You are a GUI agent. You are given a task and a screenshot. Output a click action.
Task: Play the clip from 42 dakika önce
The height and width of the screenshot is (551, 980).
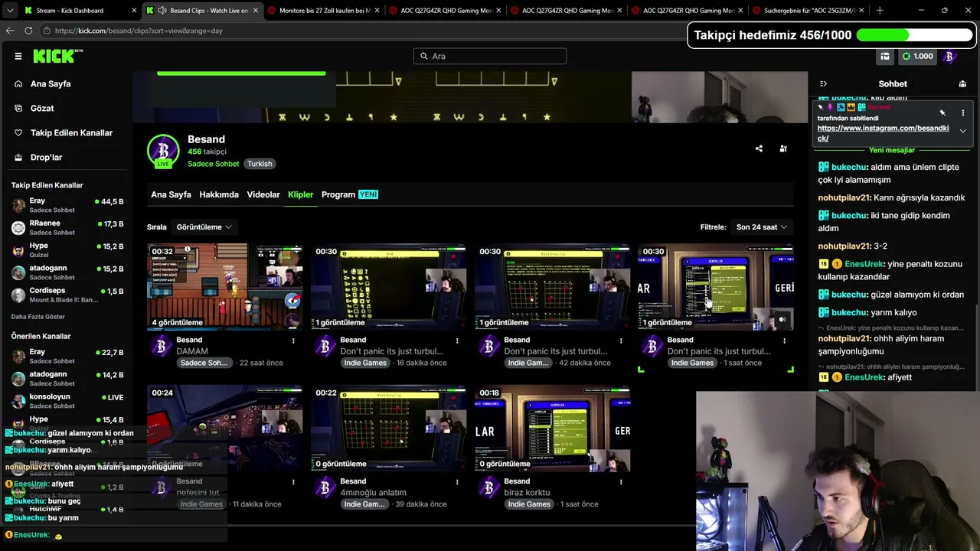(552, 287)
